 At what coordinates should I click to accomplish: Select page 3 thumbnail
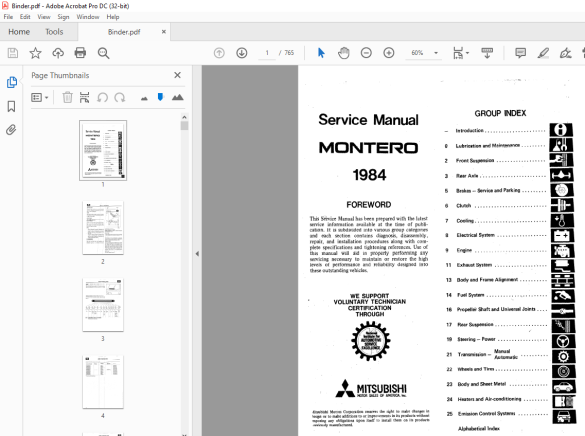click(103, 305)
